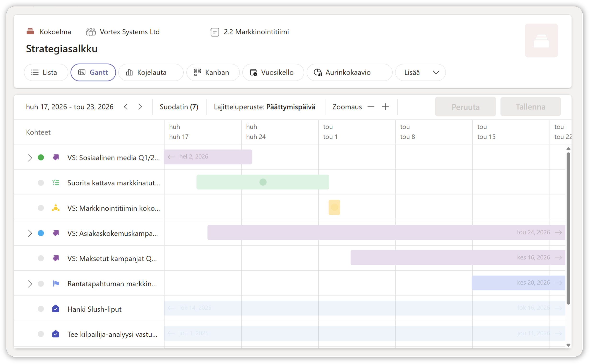This screenshot has width=590, height=364.
Task: Click the 2.2 Markkinointitiimi team icon
Action: [x=214, y=32]
